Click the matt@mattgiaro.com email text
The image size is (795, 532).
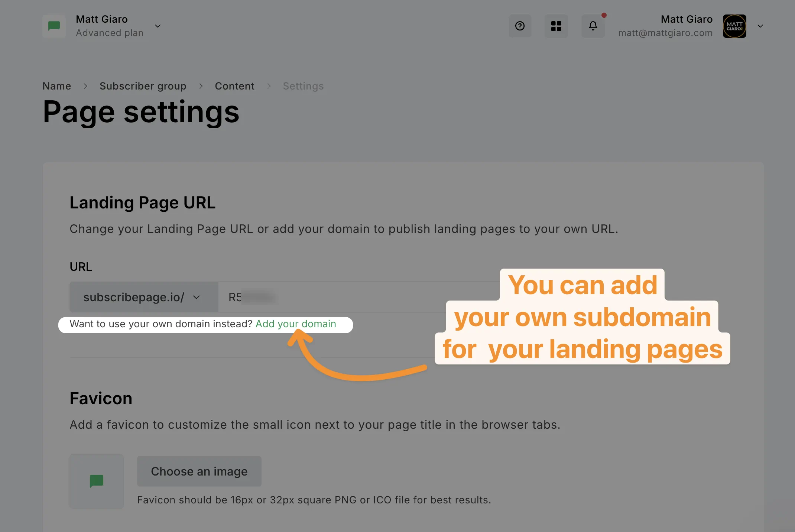point(665,33)
